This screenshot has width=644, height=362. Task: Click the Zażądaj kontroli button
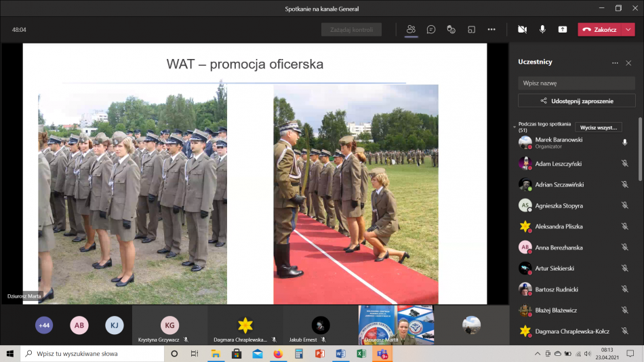[351, 30]
